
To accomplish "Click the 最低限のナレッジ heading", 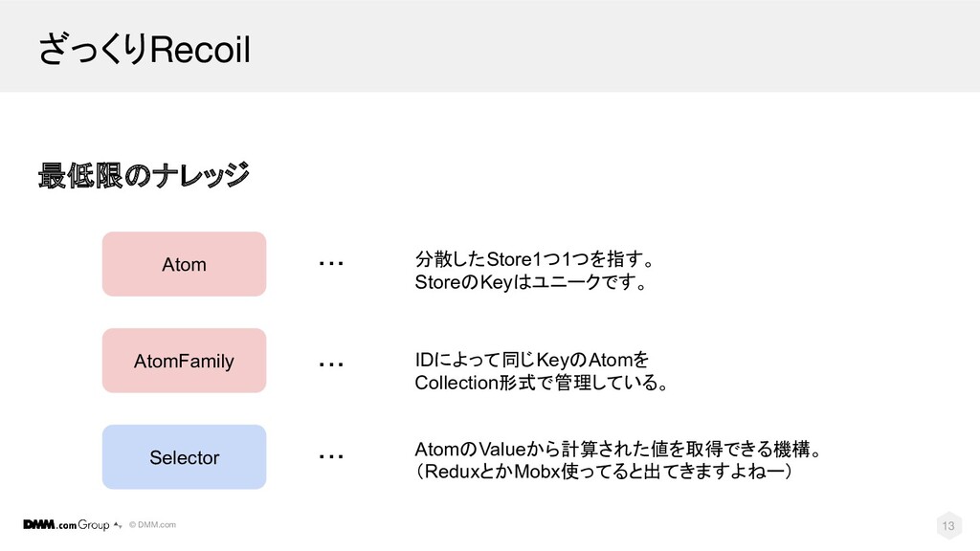I will pos(144,176).
